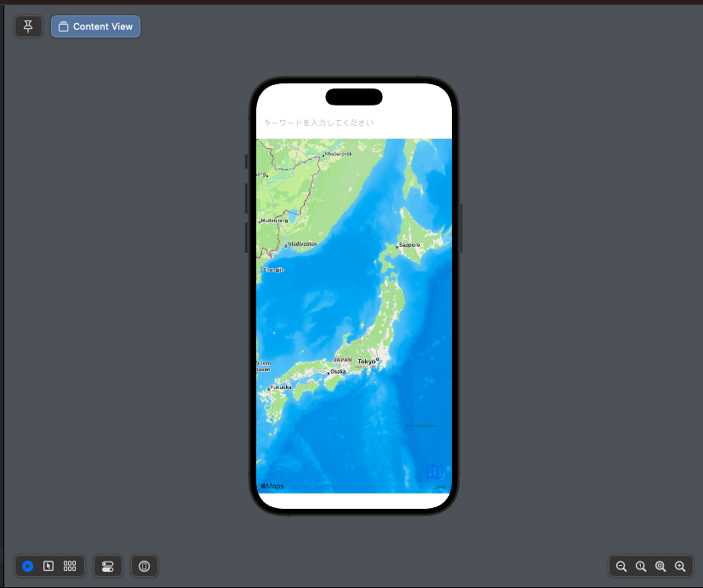703x588 pixels.
Task: Click the Khabarovsk label on the map
Action: coord(339,154)
